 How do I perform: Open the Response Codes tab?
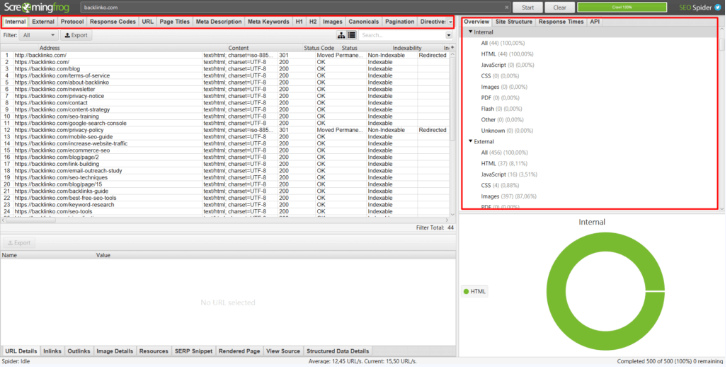pos(113,22)
